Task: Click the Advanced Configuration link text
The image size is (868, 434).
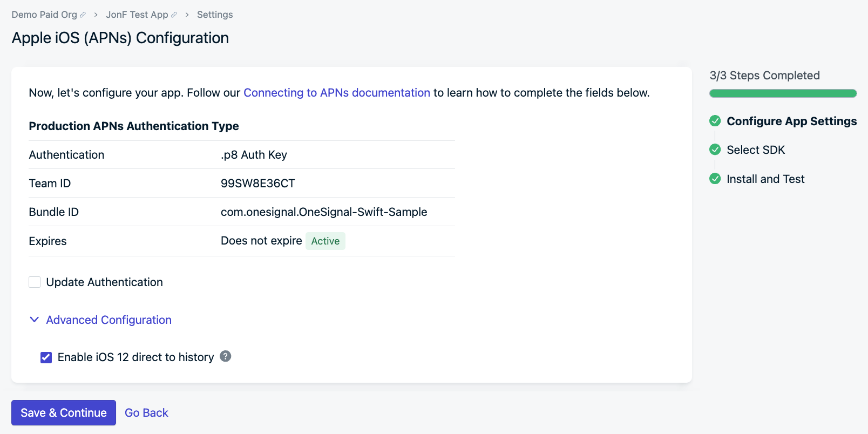Action: click(x=109, y=320)
